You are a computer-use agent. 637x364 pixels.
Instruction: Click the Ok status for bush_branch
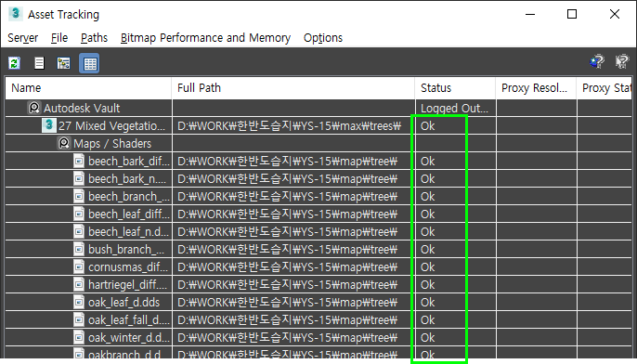428,250
